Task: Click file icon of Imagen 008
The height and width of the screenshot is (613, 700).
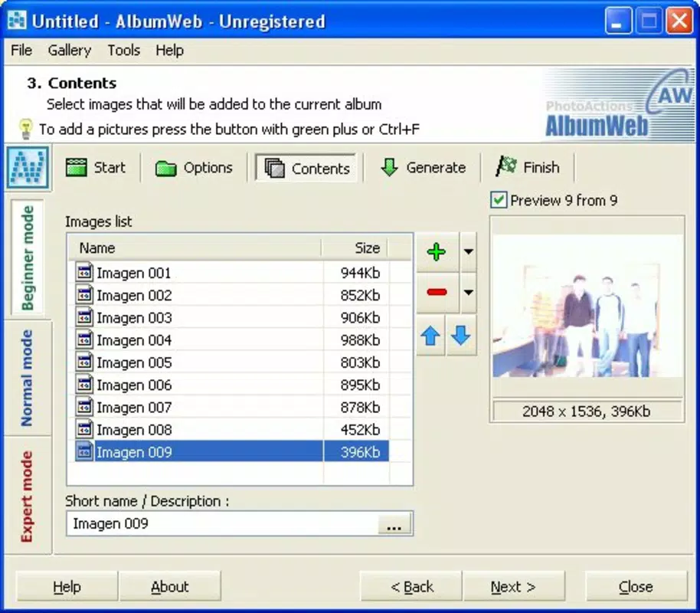Action: coord(84,429)
